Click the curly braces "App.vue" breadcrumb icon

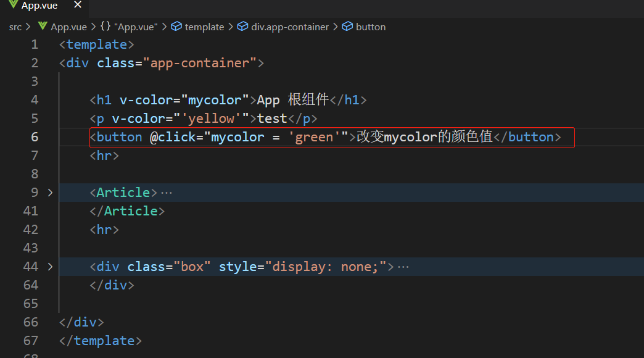pos(105,27)
